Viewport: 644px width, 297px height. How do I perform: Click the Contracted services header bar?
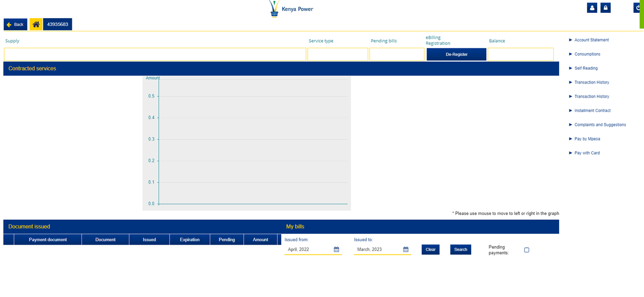coord(281,69)
